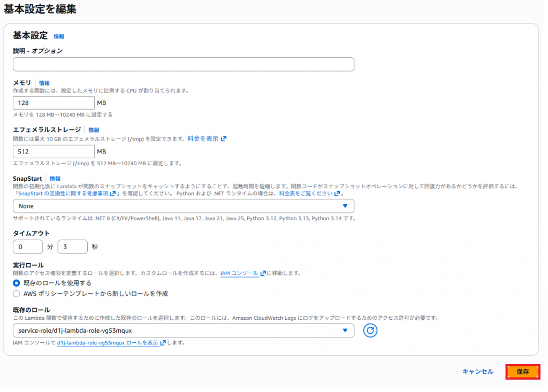Click external link icon beside 料金を表示

[224, 139]
